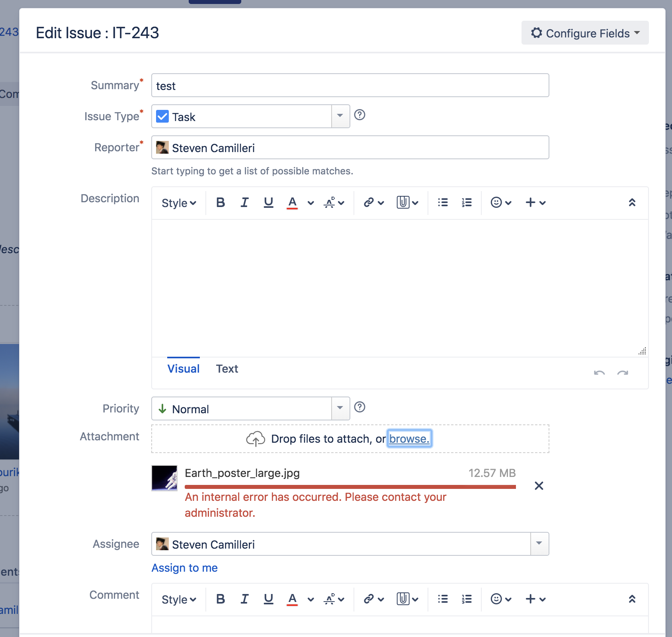Switch to Text editor tab

tap(227, 369)
